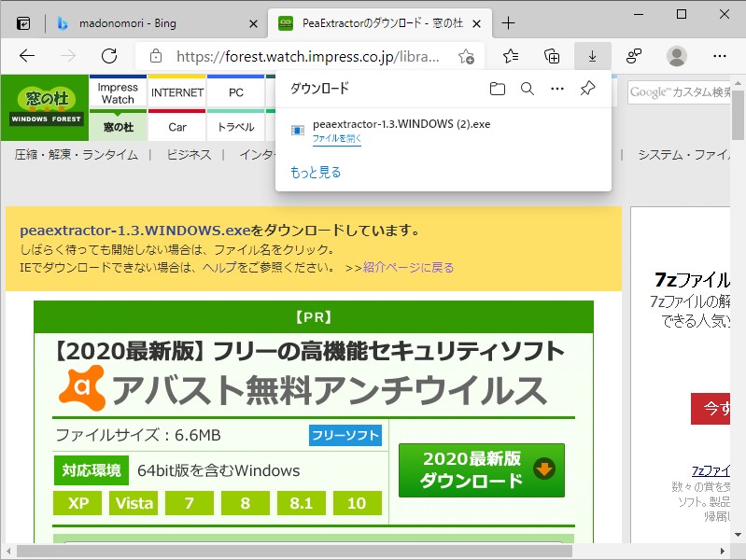Viewport: 746px width, 560px height.
Task: Click the vertical scrollbar thumb
Action: (738, 114)
